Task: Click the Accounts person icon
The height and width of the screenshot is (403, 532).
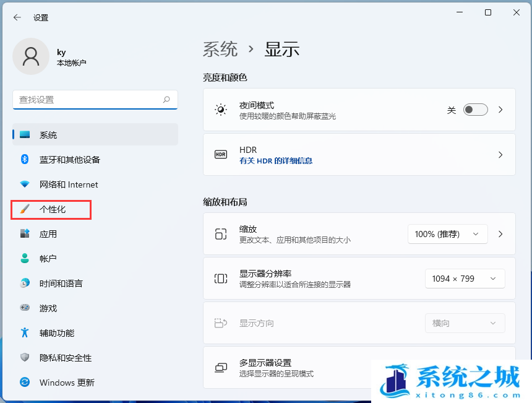Action: tap(25, 259)
